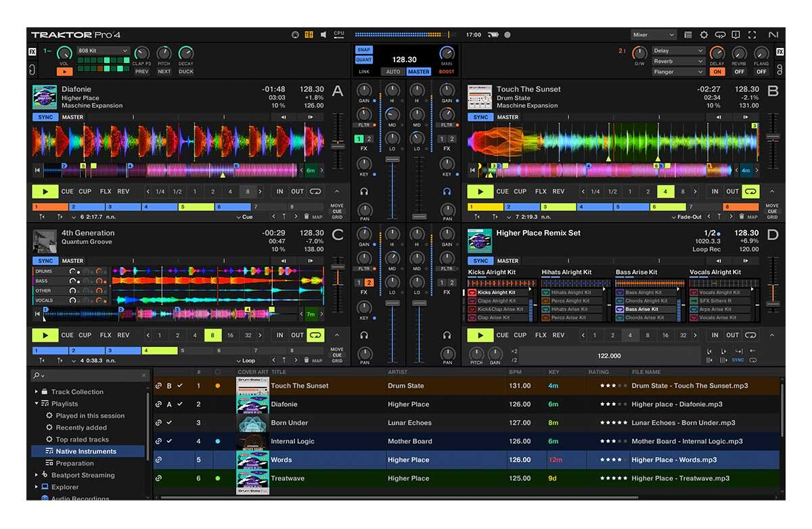This screenshot has height=529, width=812.
Task: Click the Native Instruments logo
Action: [x=773, y=34]
